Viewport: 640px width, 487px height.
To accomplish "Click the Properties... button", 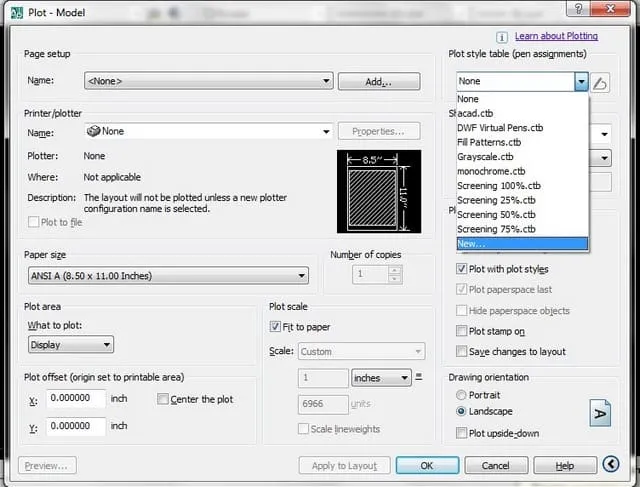I will (x=379, y=131).
